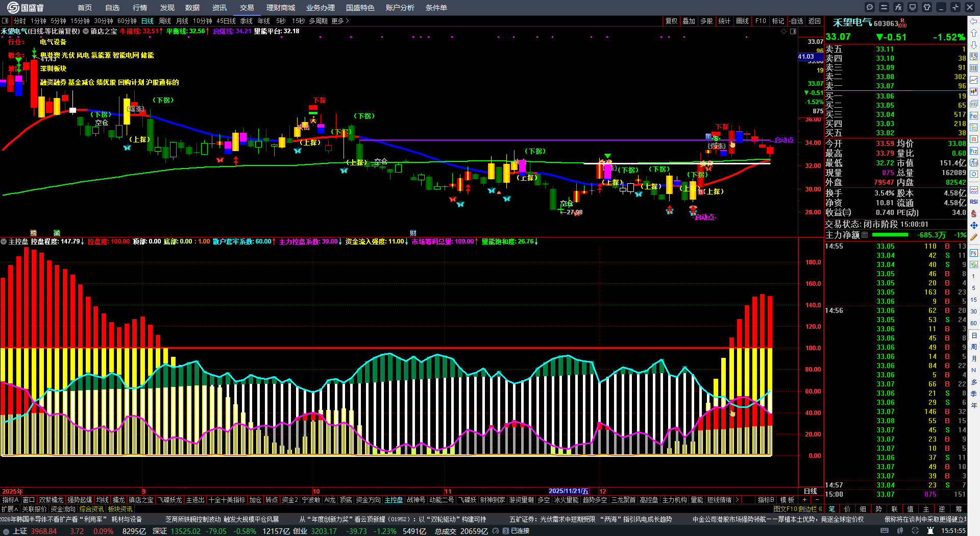Select the 镇店之宝 indicator tab
Viewport: 980px width, 536px height.
141,500
